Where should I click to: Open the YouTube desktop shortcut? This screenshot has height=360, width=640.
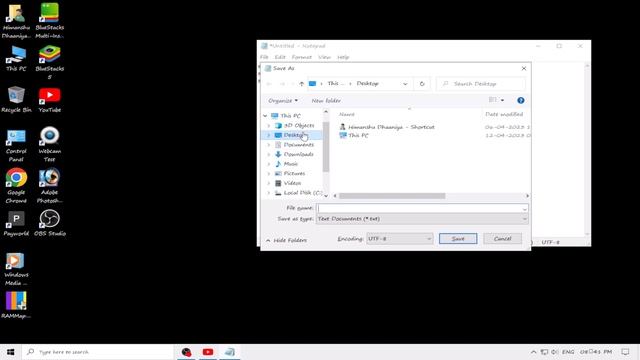(x=49, y=100)
